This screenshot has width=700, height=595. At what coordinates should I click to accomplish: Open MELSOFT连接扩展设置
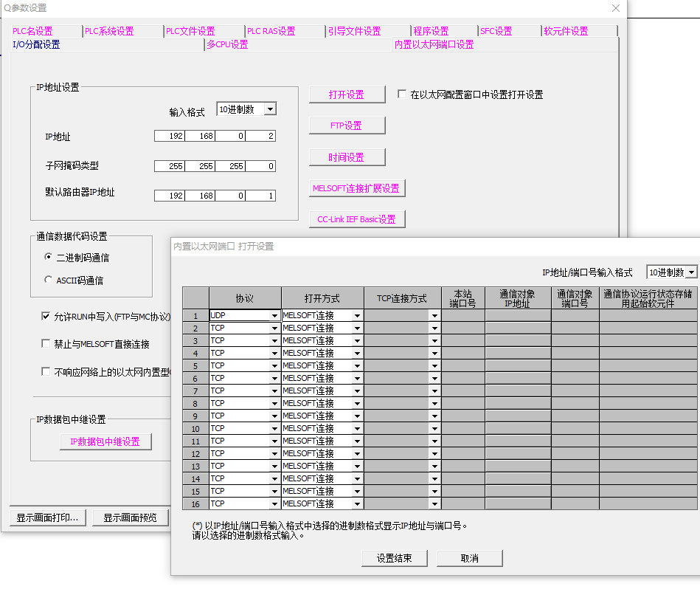click(356, 188)
